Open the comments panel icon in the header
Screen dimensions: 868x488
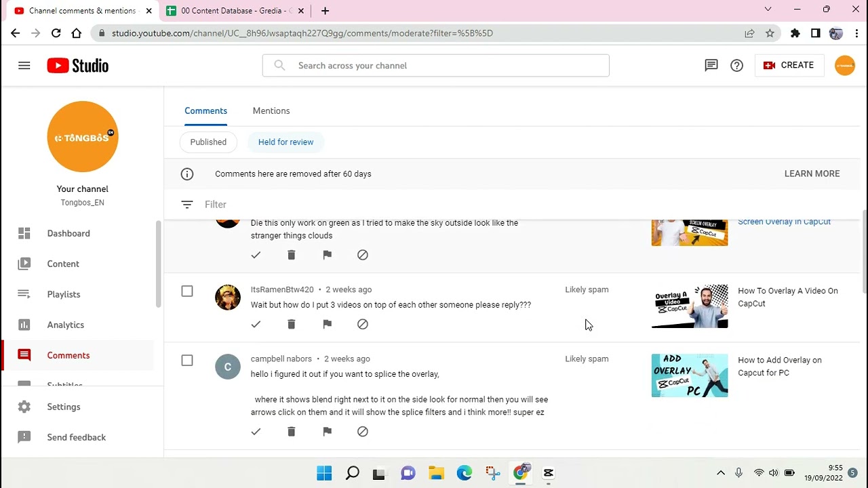(x=711, y=66)
